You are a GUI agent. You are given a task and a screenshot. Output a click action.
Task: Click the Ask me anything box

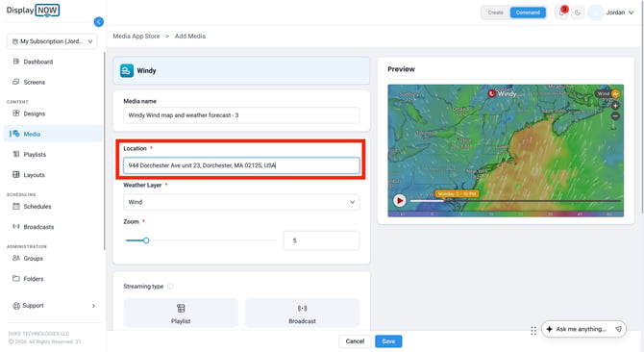click(583, 329)
